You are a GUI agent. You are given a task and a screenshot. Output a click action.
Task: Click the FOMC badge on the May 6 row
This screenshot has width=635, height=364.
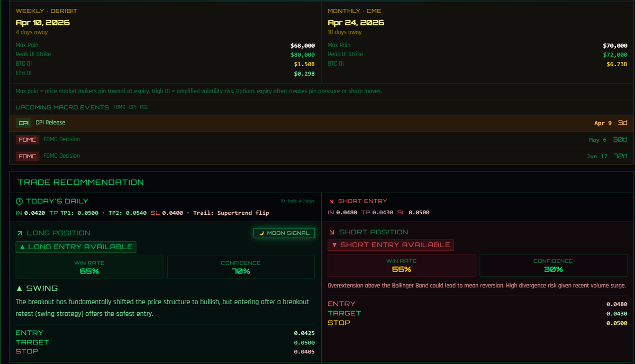[27, 140]
